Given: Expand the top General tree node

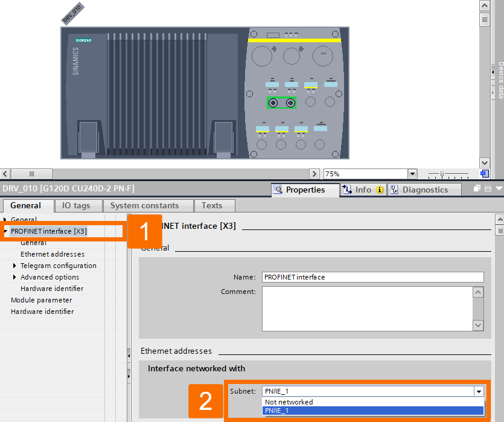Looking at the screenshot, I should [5, 220].
